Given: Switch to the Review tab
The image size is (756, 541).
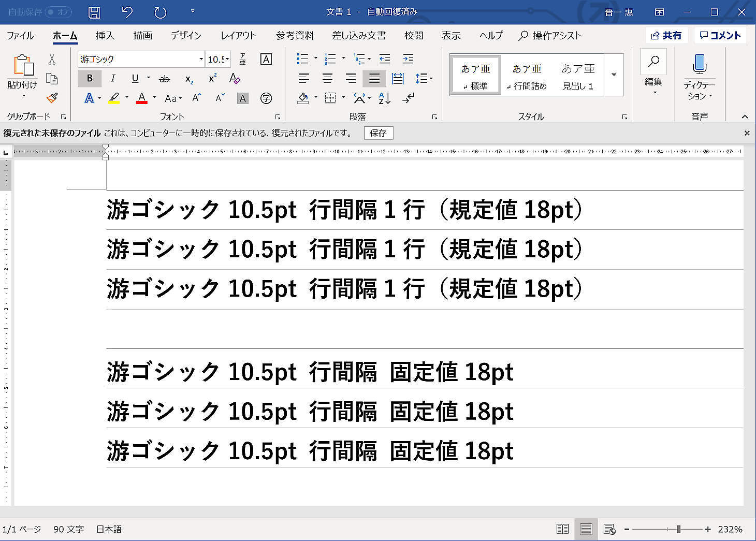Looking at the screenshot, I should [x=414, y=35].
